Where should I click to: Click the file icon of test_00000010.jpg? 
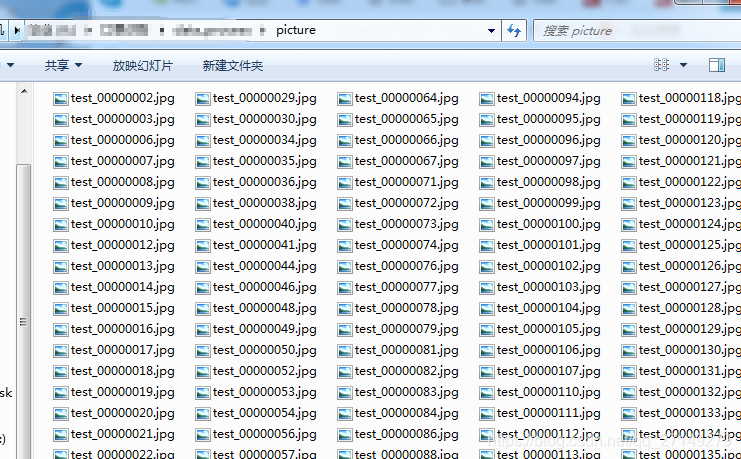(60, 225)
